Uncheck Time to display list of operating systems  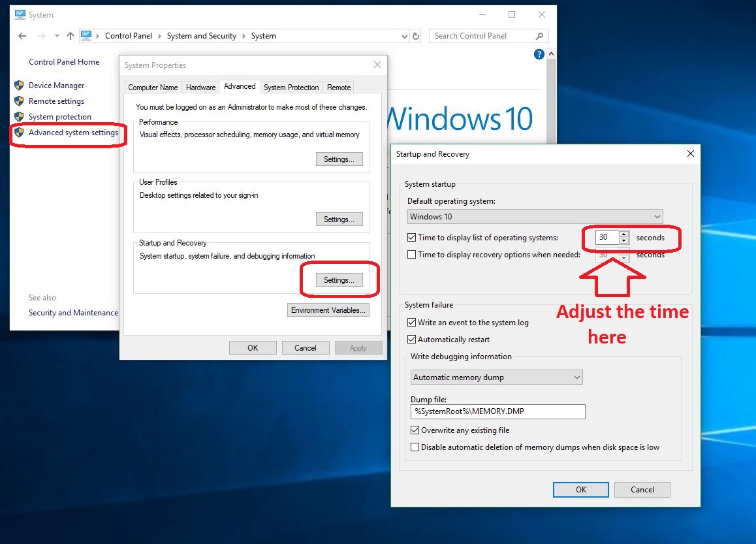[412, 238]
